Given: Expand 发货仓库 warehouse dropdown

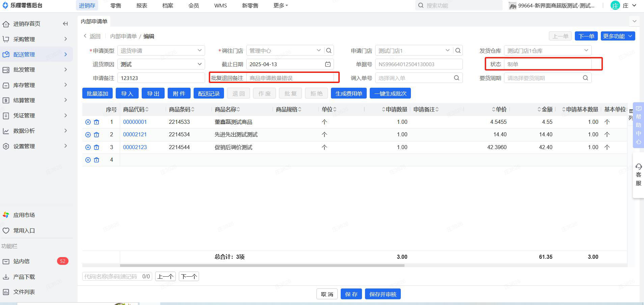Looking at the screenshot, I should click(586, 51).
